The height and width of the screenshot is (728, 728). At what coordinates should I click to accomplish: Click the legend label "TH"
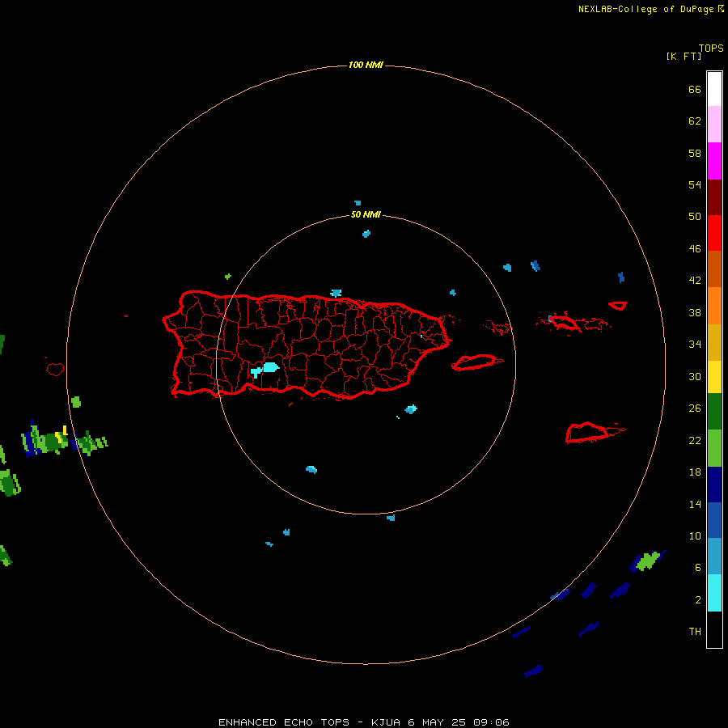[695, 632]
